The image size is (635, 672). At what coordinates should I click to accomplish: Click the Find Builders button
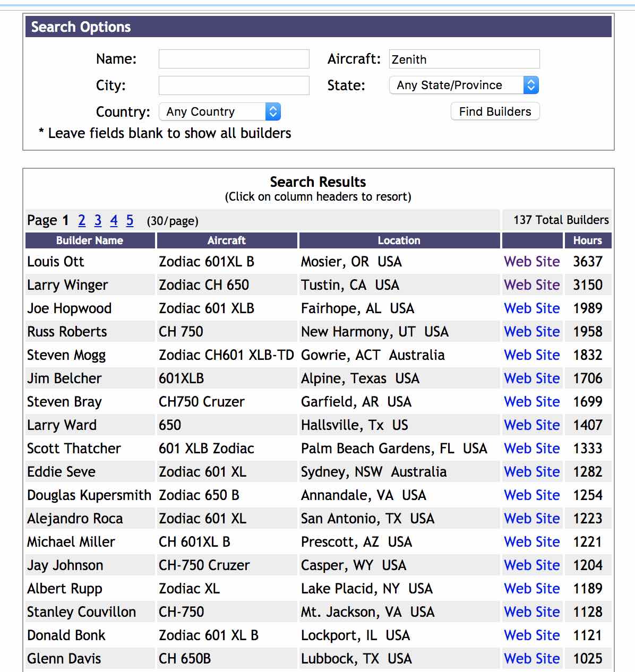(495, 111)
